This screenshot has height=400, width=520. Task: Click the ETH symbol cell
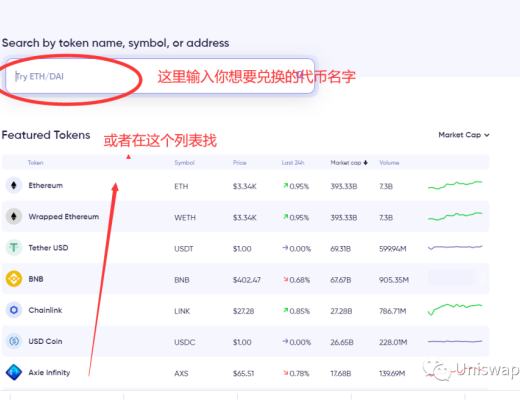click(181, 186)
